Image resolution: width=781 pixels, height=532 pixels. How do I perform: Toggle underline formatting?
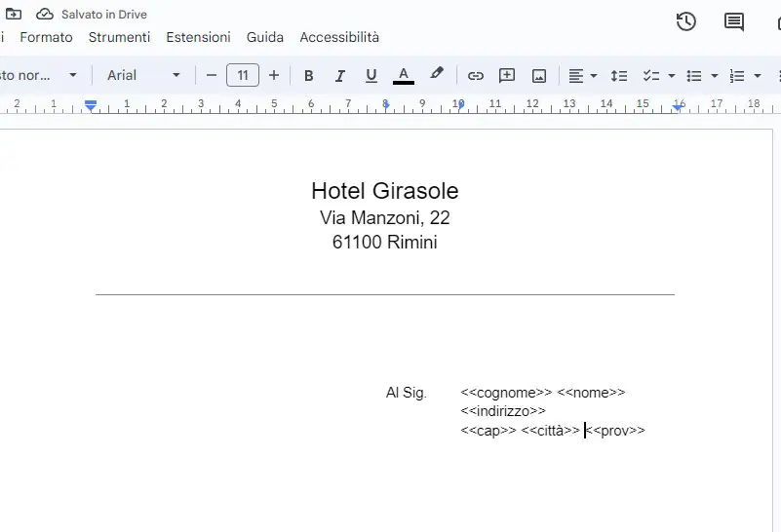pos(371,76)
